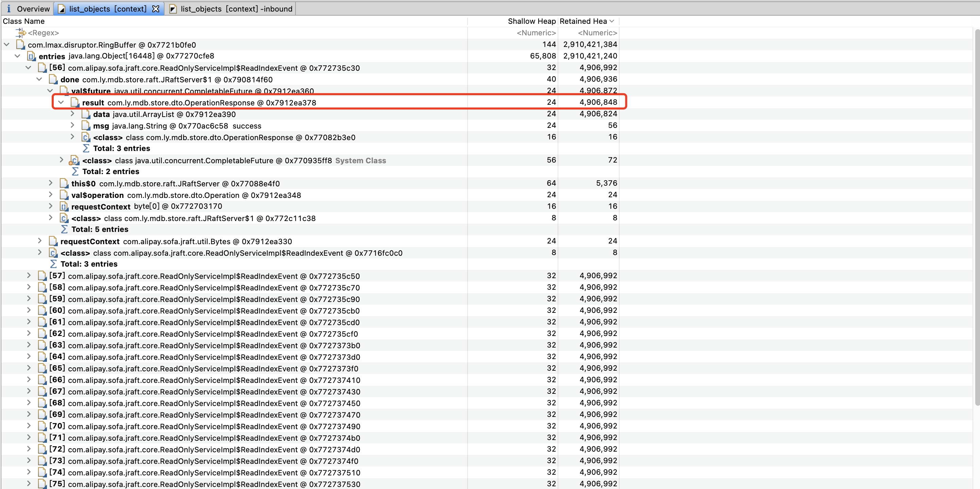Click the requestContext byte array icon
Screen dimensions: 980x489
[64, 207]
